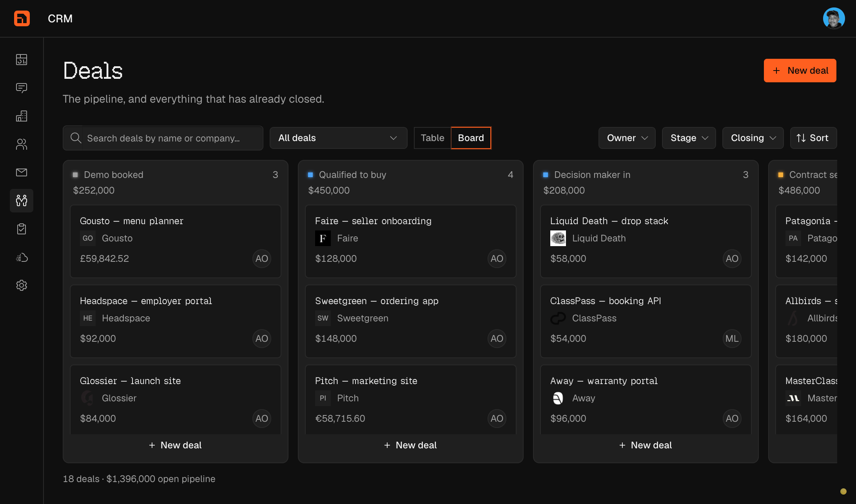Click the Demo booked column header
The height and width of the screenshot is (504, 856).
pyautogui.click(x=114, y=175)
